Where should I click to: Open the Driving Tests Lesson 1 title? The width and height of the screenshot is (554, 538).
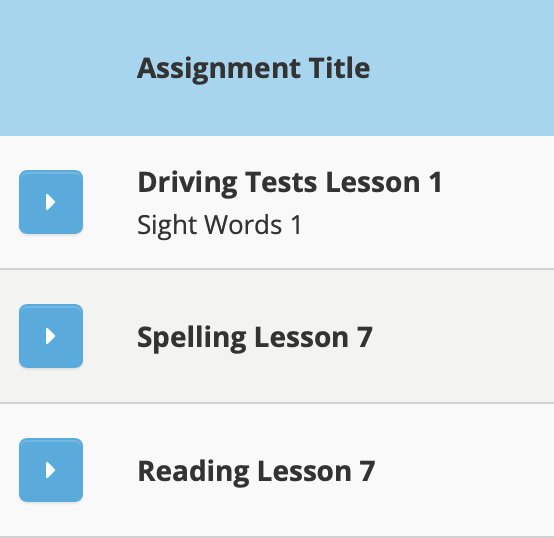(290, 183)
